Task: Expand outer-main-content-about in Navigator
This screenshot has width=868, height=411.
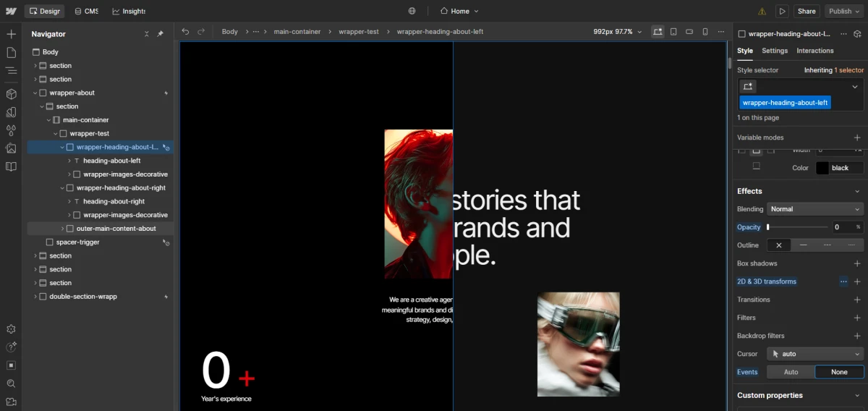Action: tap(62, 229)
